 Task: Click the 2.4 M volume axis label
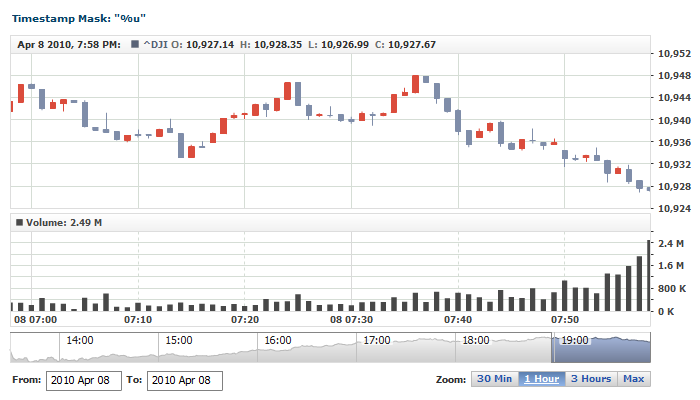[x=670, y=244]
